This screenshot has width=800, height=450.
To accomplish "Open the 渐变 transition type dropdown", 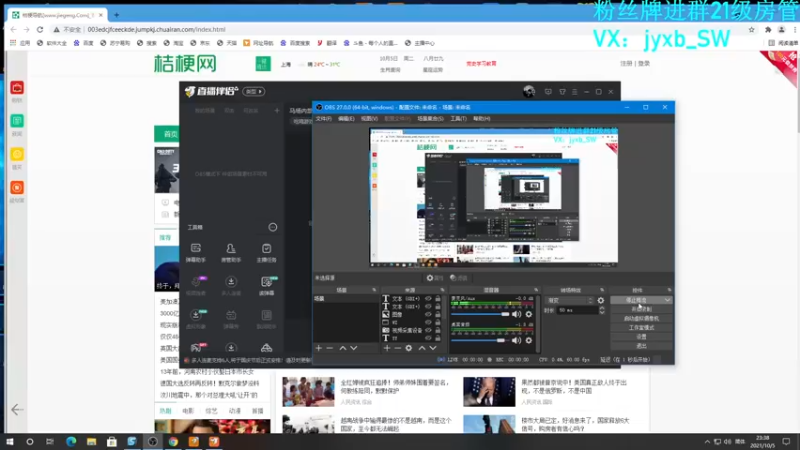I will (569, 301).
